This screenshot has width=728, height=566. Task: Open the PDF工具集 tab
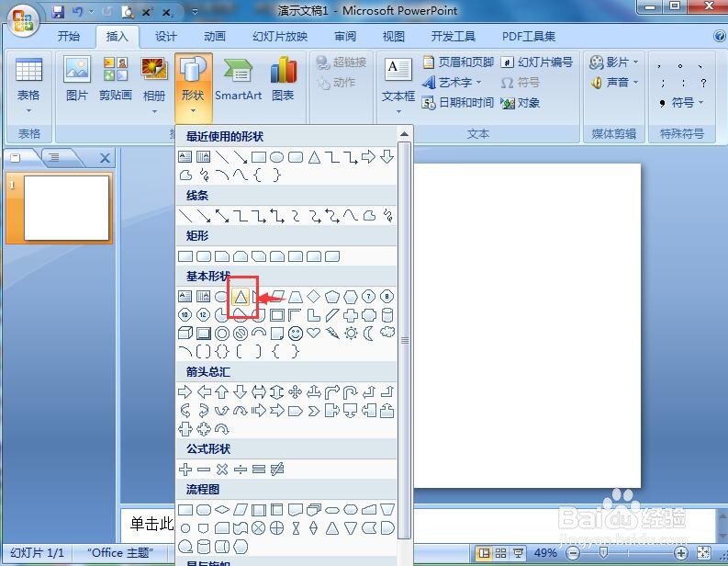click(529, 36)
